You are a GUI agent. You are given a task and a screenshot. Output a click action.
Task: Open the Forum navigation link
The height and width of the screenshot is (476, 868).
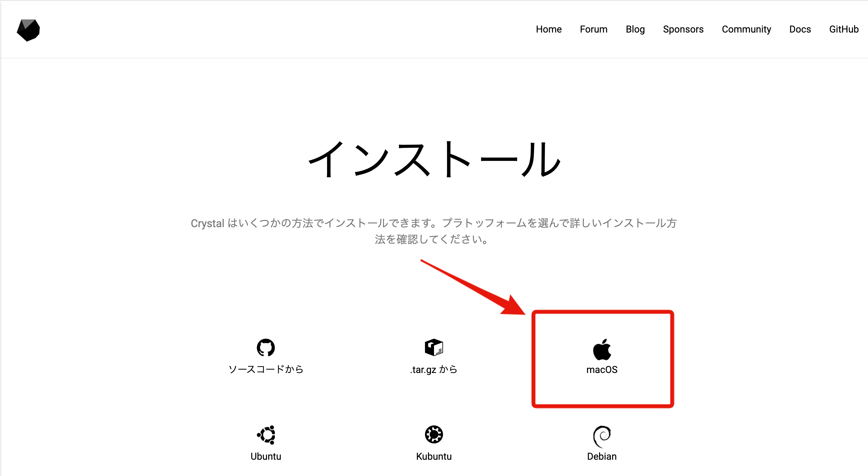pos(593,29)
